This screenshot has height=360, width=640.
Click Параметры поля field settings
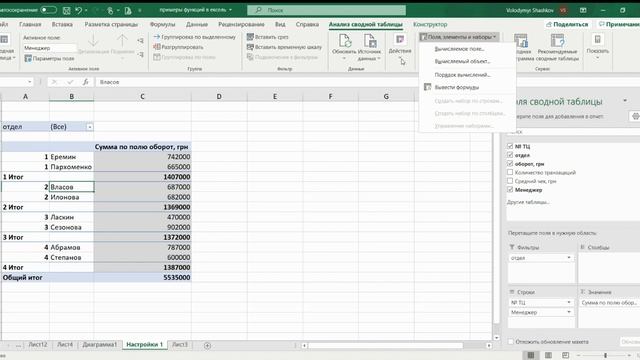49,58
